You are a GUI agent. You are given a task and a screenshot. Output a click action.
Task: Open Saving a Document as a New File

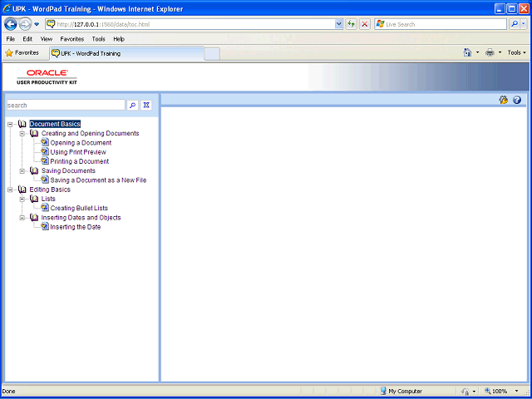coord(98,180)
